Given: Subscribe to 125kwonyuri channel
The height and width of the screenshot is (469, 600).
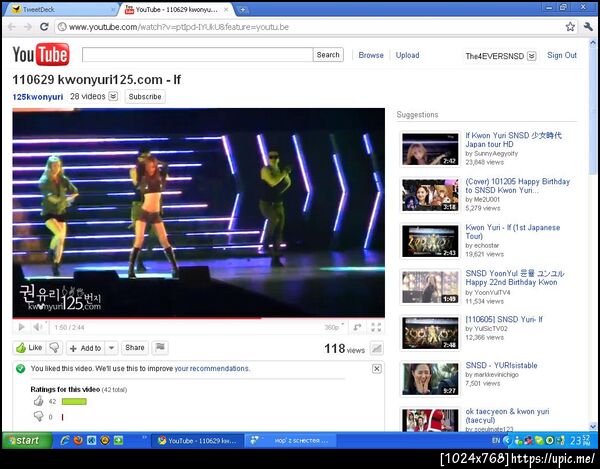Looking at the screenshot, I should [145, 96].
